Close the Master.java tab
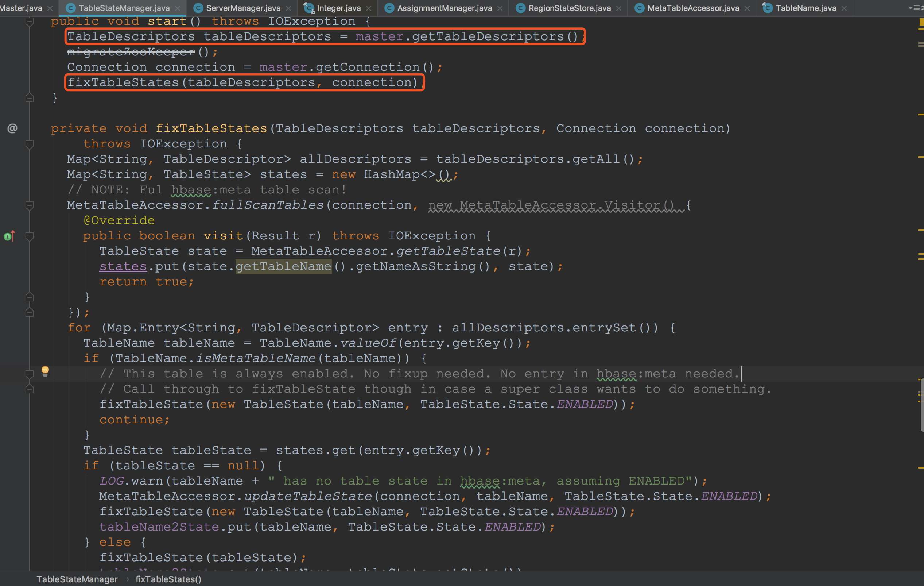Image resolution: width=924 pixels, height=586 pixels. (x=50, y=8)
